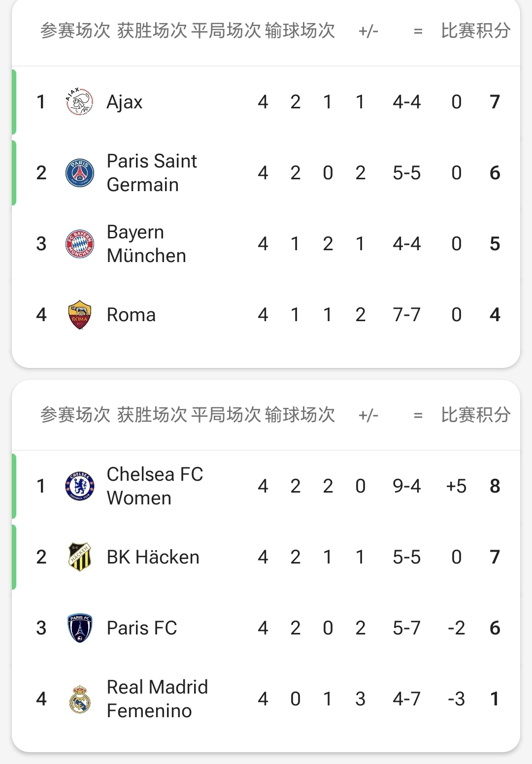Open the Paris FC team name
The height and width of the screenshot is (764, 532).
[x=142, y=628]
